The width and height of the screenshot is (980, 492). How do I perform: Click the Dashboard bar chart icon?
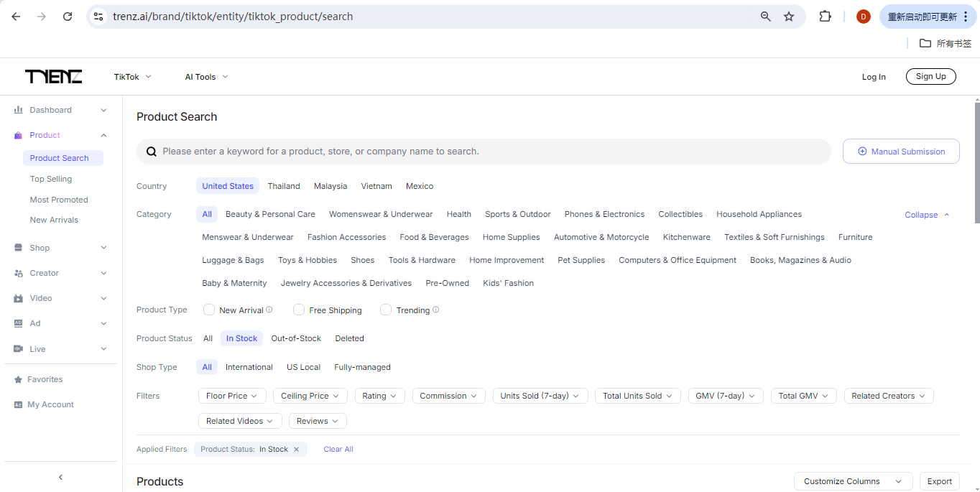18,110
